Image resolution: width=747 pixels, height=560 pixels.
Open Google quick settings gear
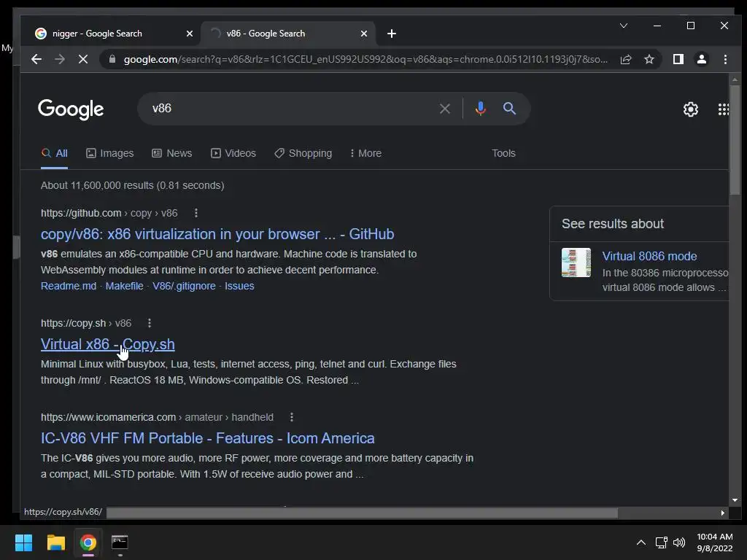pos(690,109)
